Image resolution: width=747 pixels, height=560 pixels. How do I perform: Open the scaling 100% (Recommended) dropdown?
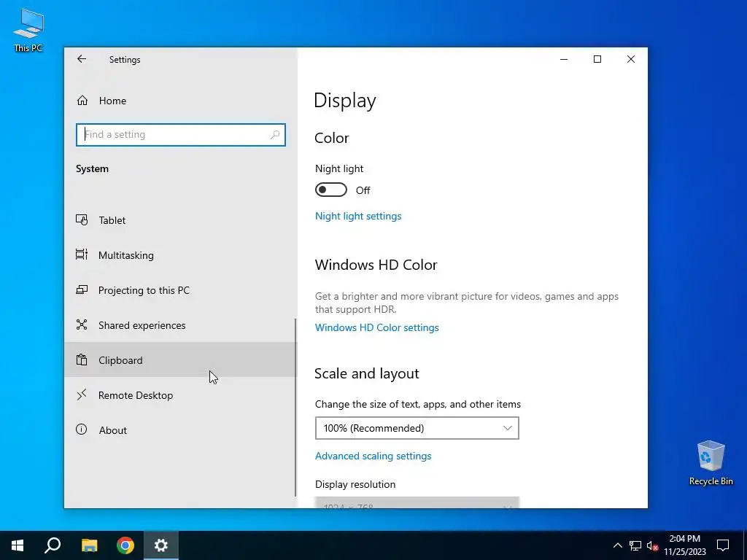click(x=417, y=428)
